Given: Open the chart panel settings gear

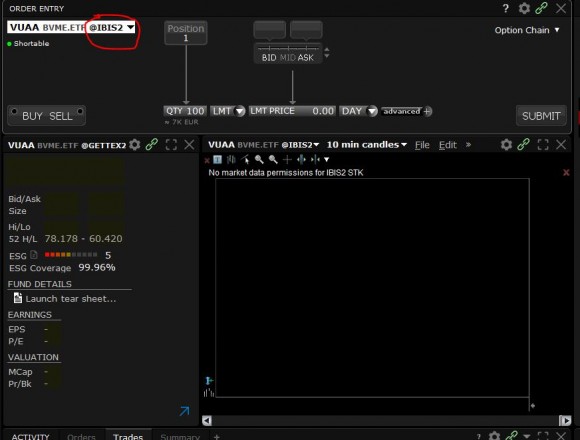Looking at the screenshot, I should (506, 145).
